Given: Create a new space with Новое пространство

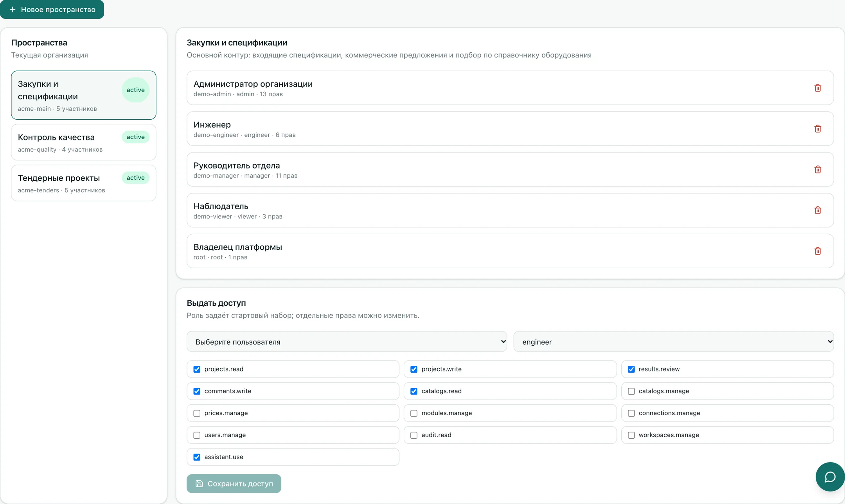Looking at the screenshot, I should [x=52, y=9].
